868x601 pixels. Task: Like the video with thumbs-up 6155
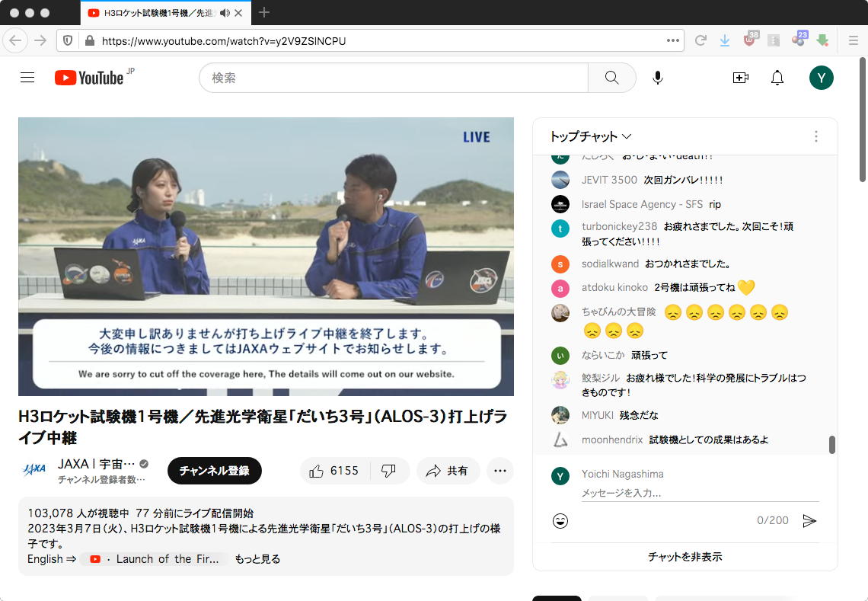(x=334, y=471)
